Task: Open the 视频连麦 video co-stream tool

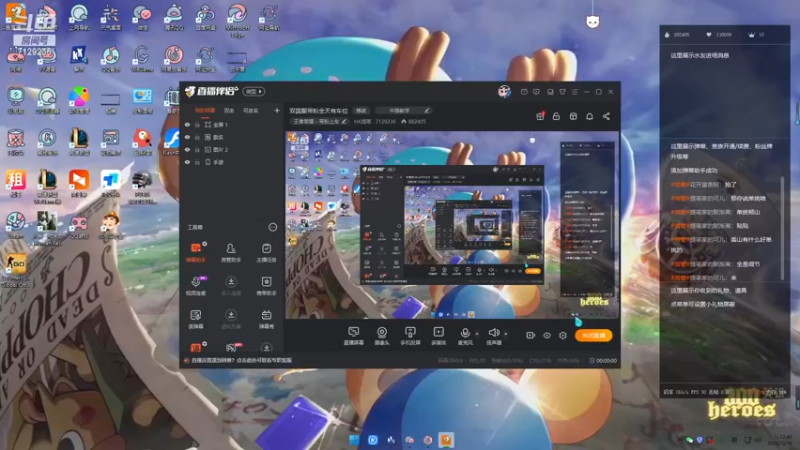Action: [x=196, y=286]
